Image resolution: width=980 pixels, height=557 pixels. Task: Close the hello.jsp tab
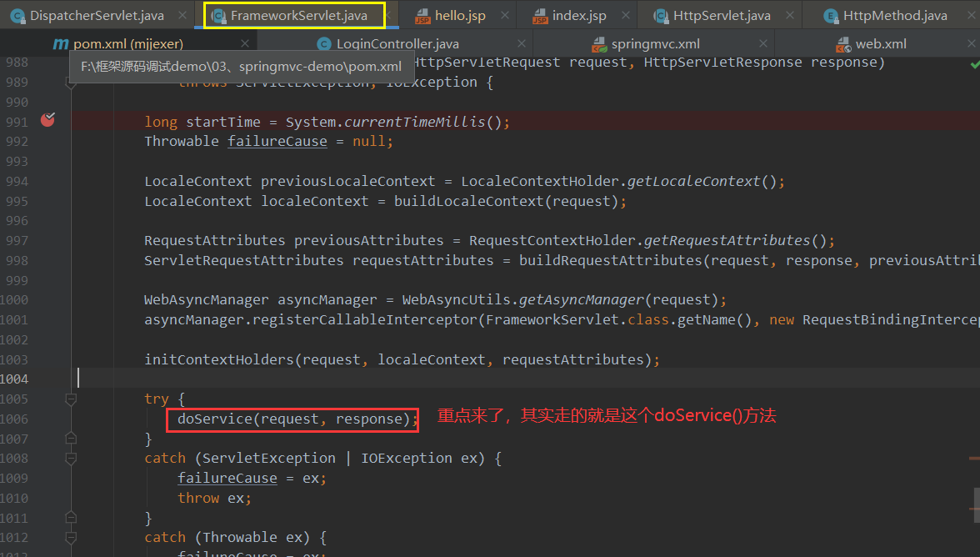(x=504, y=16)
